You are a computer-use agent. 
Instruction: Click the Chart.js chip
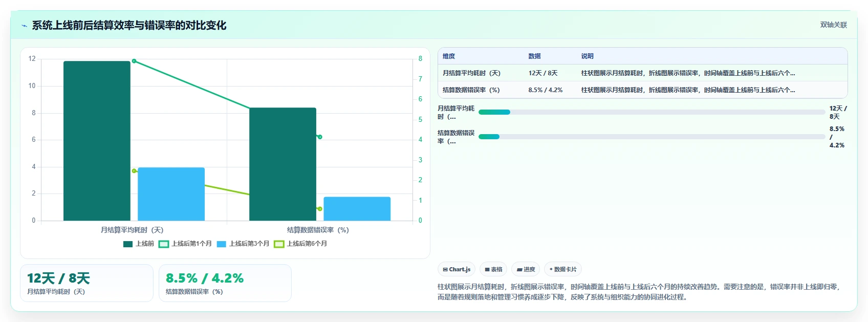(x=457, y=269)
